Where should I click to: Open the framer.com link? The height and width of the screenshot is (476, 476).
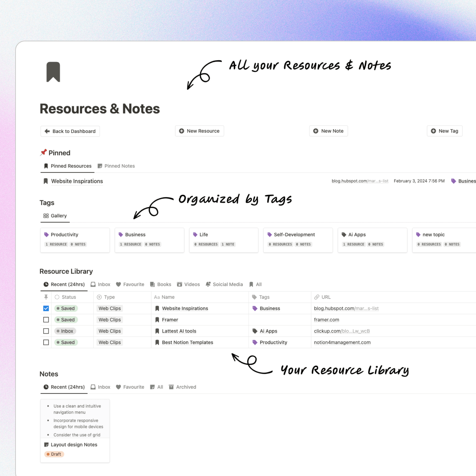[327, 320]
